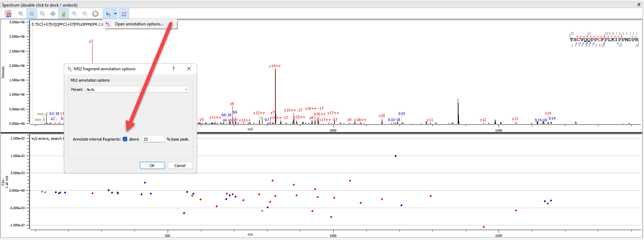Select the pan/move tool
The width and height of the screenshot is (644, 240).
coord(53,14)
